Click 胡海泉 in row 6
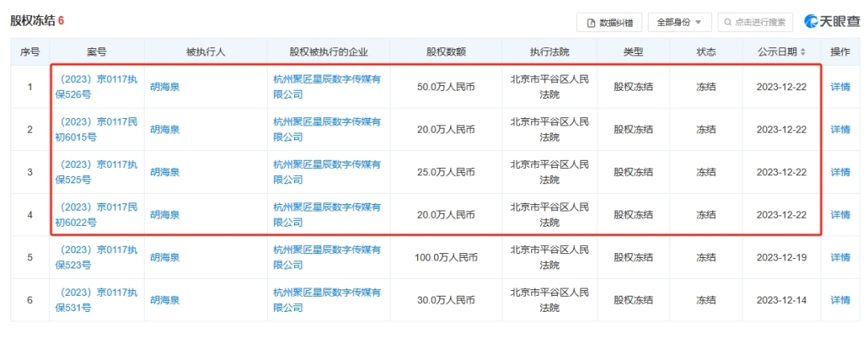 click(165, 301)
